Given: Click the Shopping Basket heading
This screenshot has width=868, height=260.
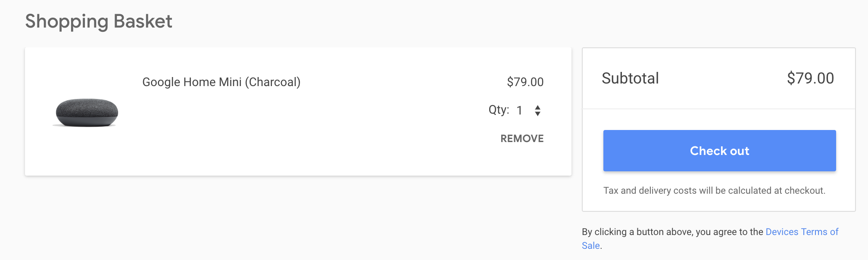Looking at the screenshot, I should click(x=99, y=22).
